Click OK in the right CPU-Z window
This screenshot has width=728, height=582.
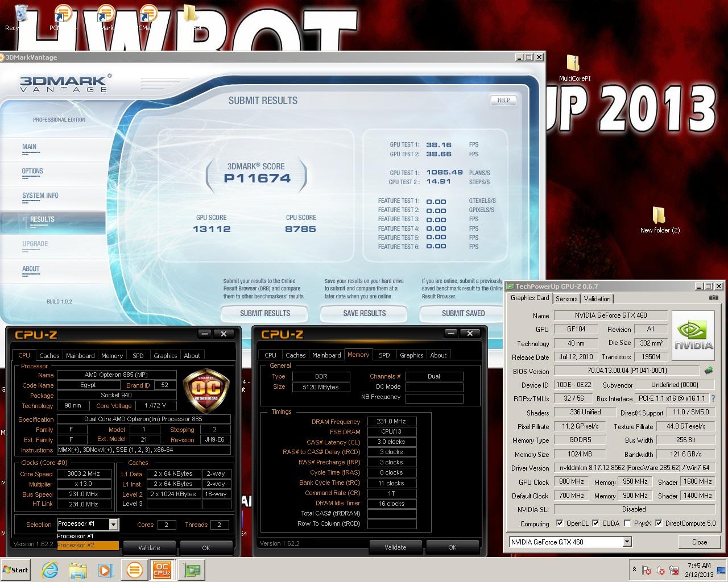[x=452, y=547]
